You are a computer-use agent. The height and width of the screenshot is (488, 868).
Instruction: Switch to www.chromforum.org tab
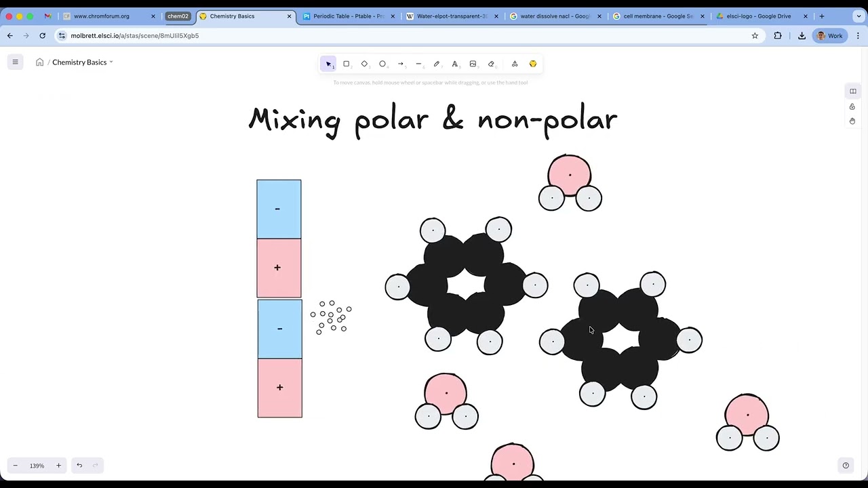(x=108, y=16)
